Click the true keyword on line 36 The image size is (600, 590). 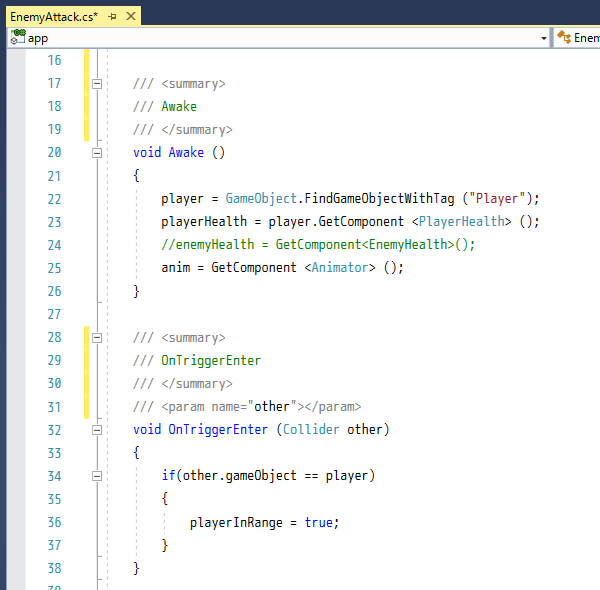coord(318,523)
